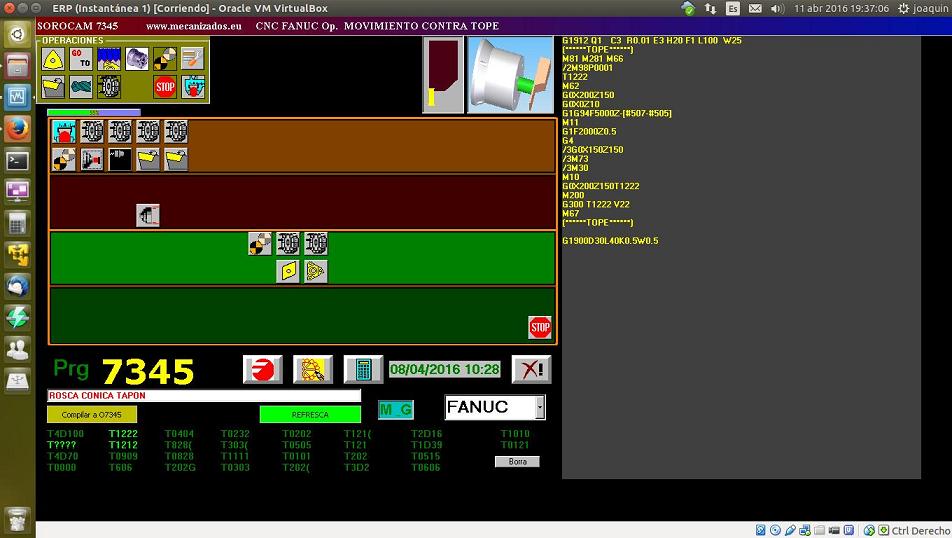
Task: Select the cyan chuck jaws icon in Operaciones
Action: [x=193, y=87]
